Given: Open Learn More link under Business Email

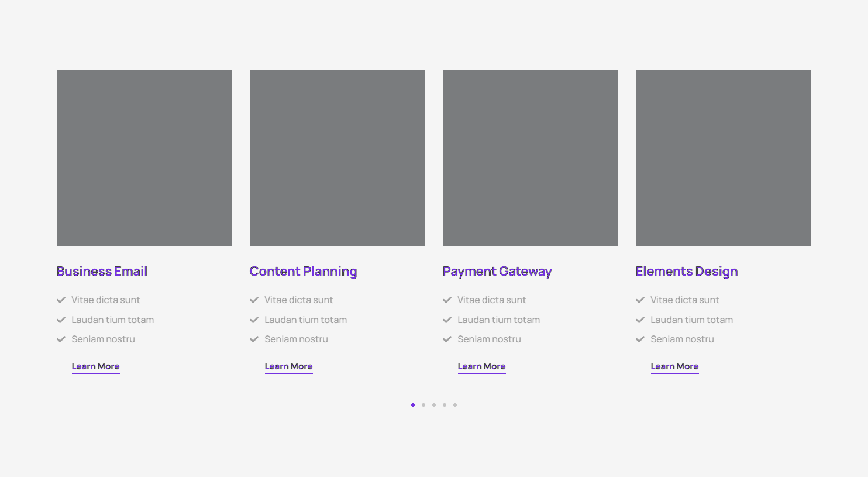Looking at the screenshot, I should [x=95, y=366].
